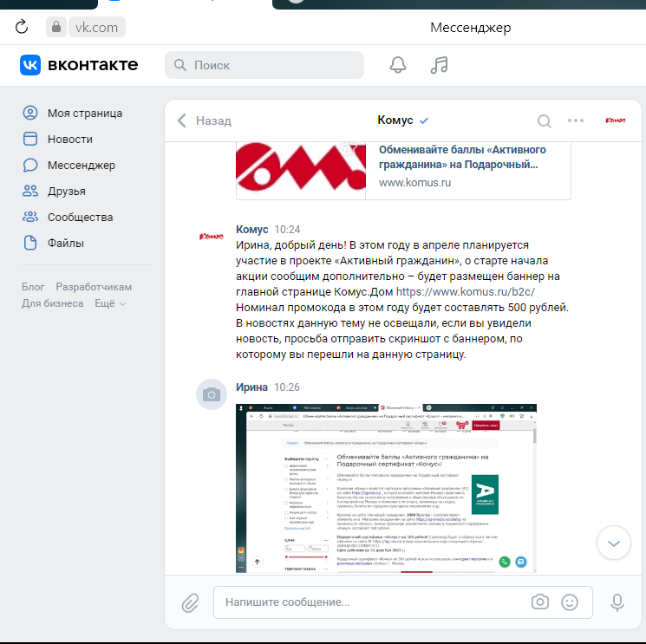Screen dimensions: 646x644
Task: Go to Моя страница in sidebar
Action: pyautogui.click(x=73, y=113)
